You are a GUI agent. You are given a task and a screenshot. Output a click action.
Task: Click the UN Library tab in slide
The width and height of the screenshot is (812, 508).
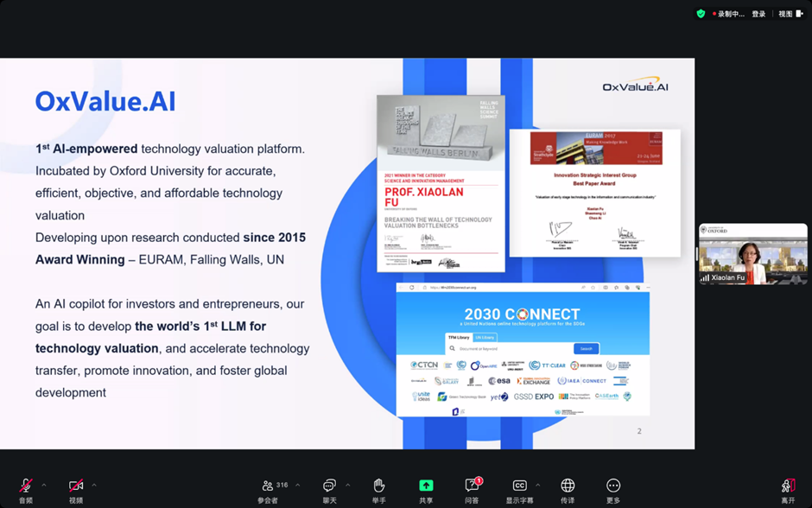[x=485, y=337]
